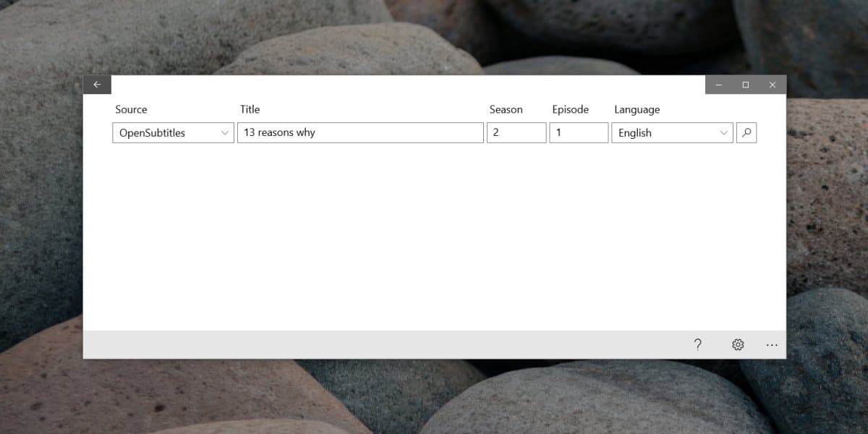
Task: Show more options with the ellipsis icon
Action: pyautogui.click(x=772, y=344)
